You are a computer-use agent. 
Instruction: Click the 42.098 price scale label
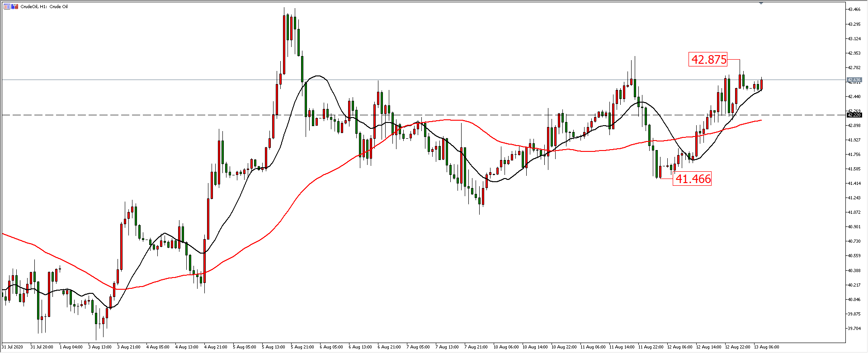(x=854, y=125)
